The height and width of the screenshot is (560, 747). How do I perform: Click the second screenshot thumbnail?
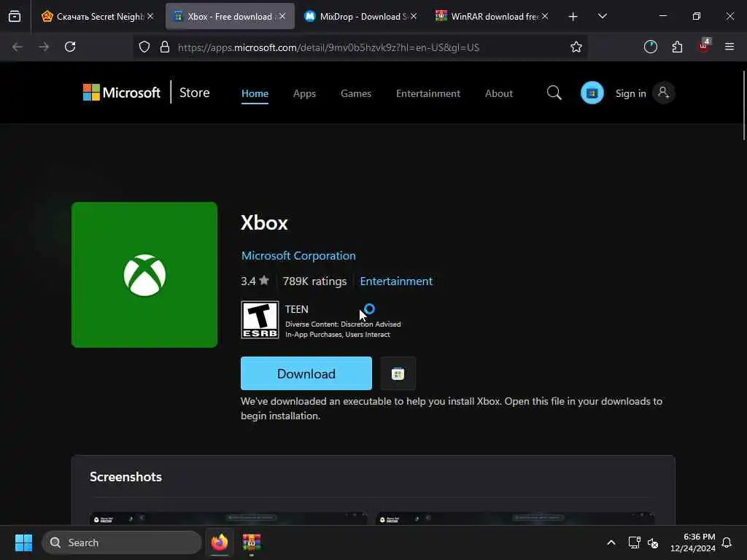[515, 518]
